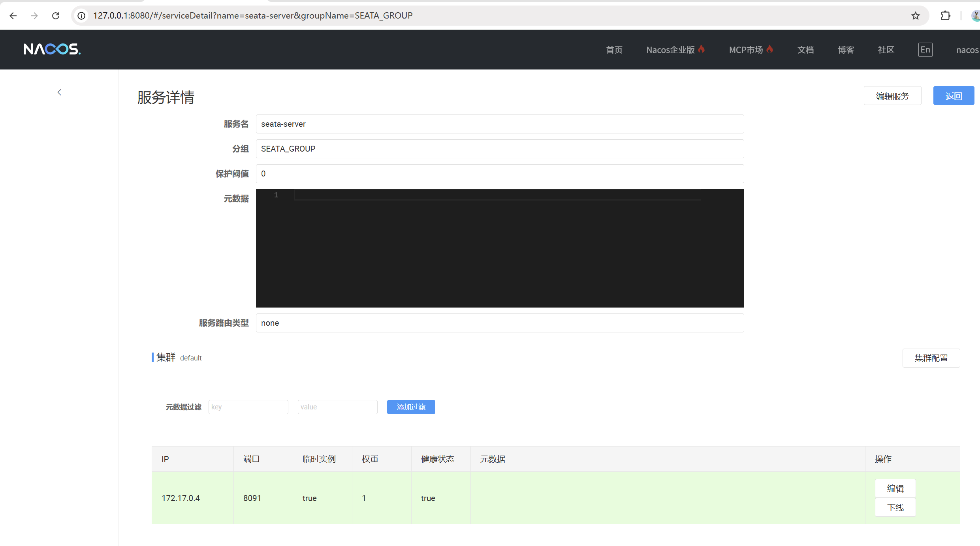Open the 文档 link
The image size is (980, 546).
pyautogui.click(x=805, y=50)
